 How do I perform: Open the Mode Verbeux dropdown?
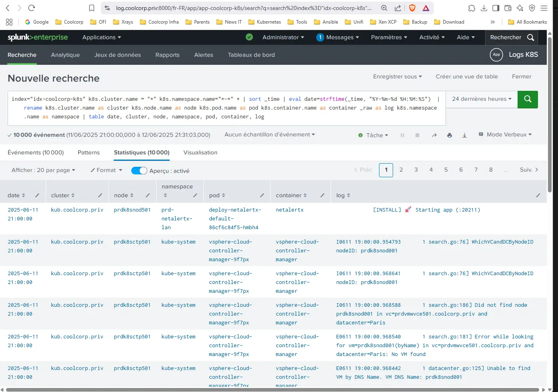tap(505, 135)
